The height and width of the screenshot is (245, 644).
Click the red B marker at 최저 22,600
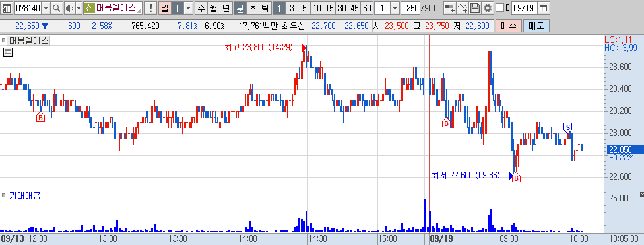click(x=517, y=178)
